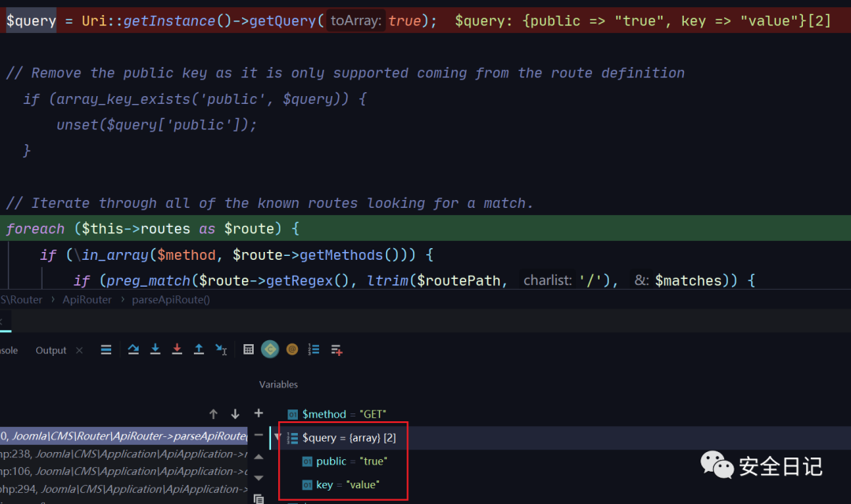Viewport: 851px width, 504px height.
Task: Toggle the green circular C toolbar icon
Action: 270,350
